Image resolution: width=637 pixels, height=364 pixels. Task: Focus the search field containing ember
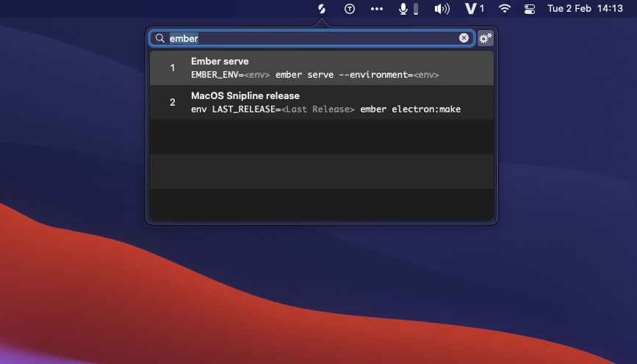312,38
